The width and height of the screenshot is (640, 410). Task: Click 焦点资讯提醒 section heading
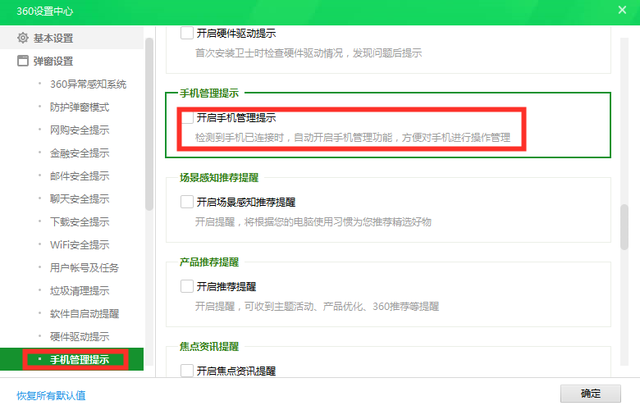pos(209,346)
